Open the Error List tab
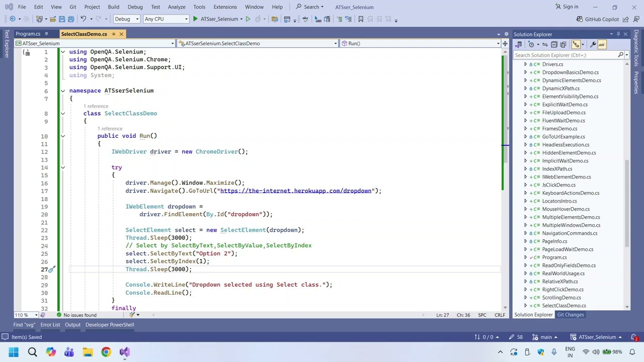644x362 pixels. coord(50,325)
